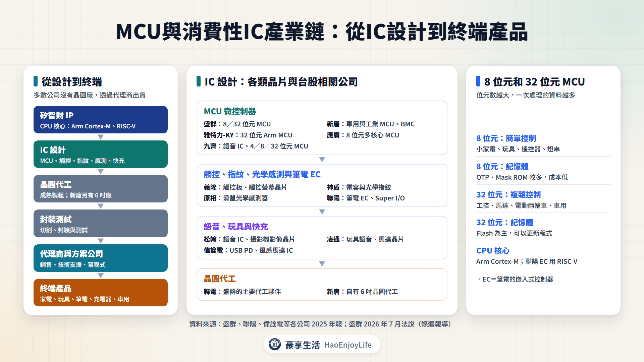Click 松翰：語音 IC、攝影機影像晶片 text

tap(249, 239)
